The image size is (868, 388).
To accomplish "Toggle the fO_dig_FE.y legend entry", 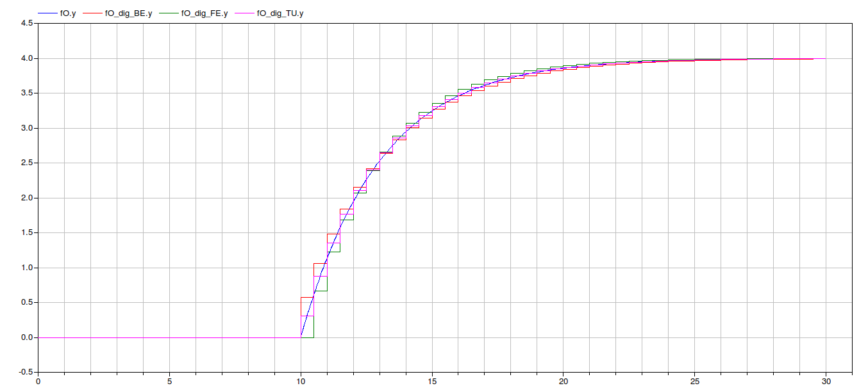I will click(204, 13).
